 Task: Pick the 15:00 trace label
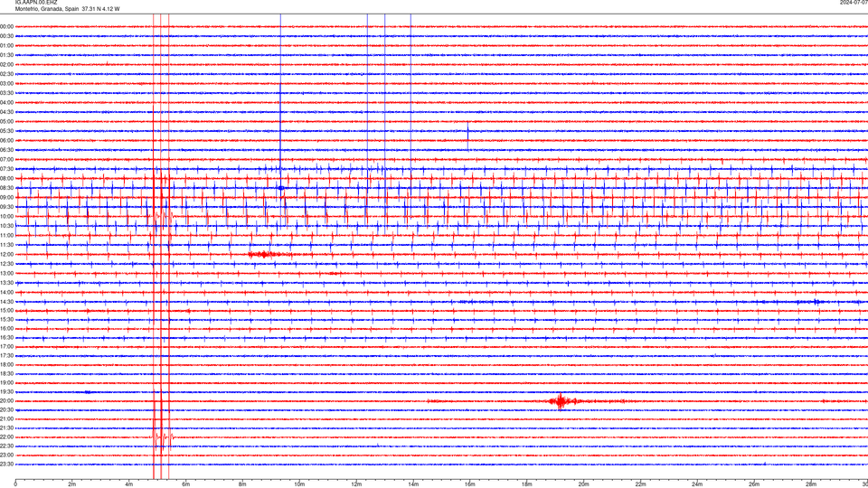6,311
